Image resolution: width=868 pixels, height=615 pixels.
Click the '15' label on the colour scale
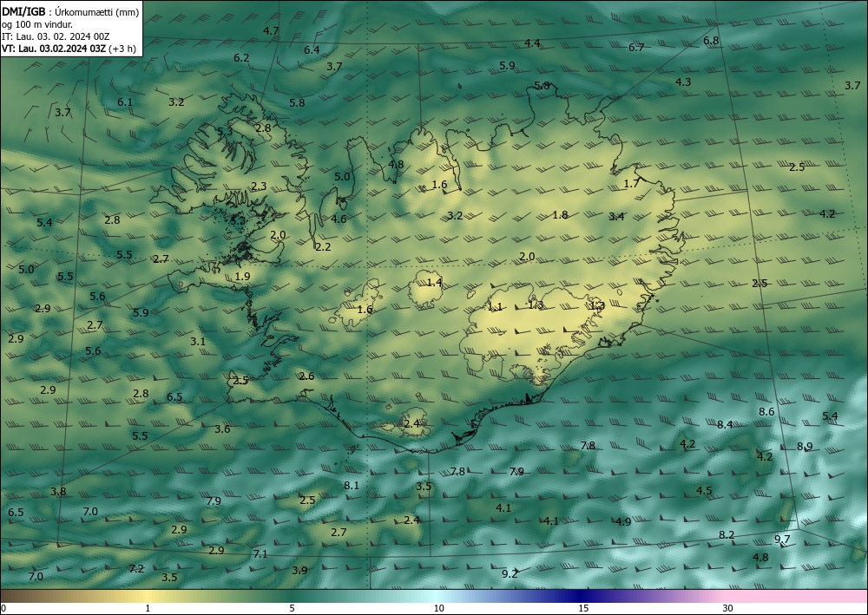tap(583, 609)
